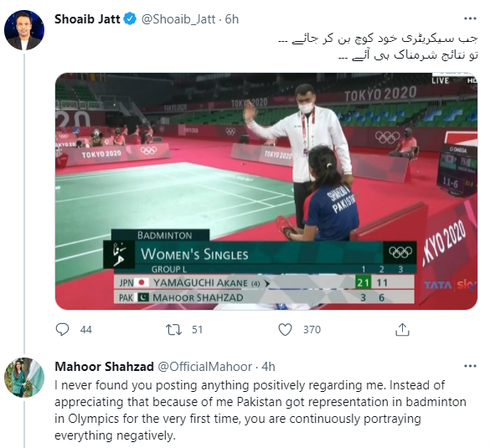Click the 44 replies count
Screen dimensions: 490x448
click(86, 330)
